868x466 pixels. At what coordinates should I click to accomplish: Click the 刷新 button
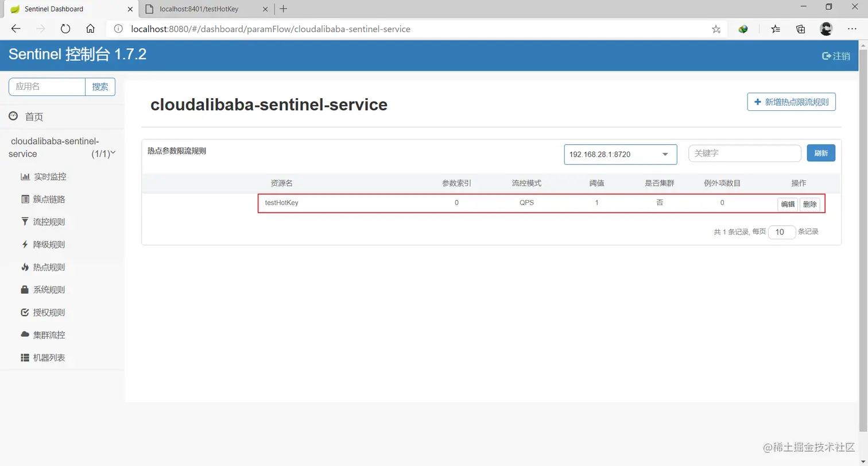(821, 153)
